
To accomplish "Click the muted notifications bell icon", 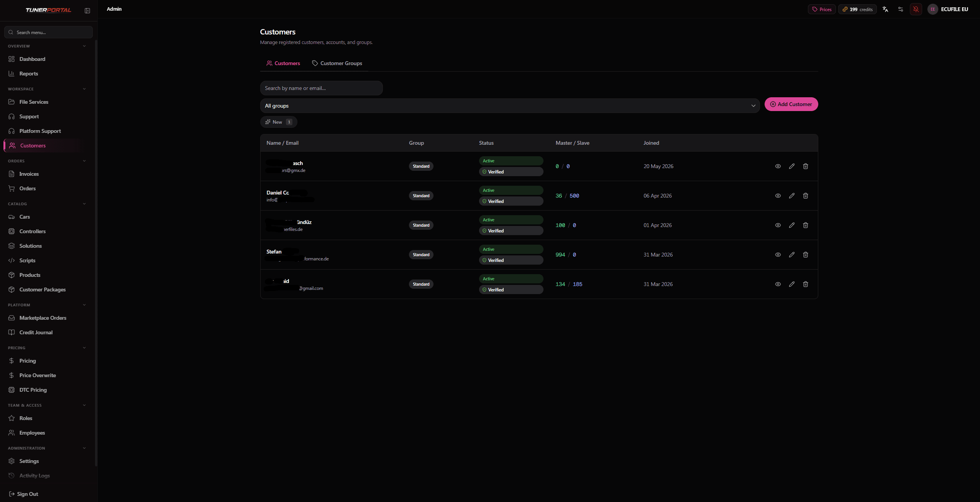I will [x=916, y=9].
